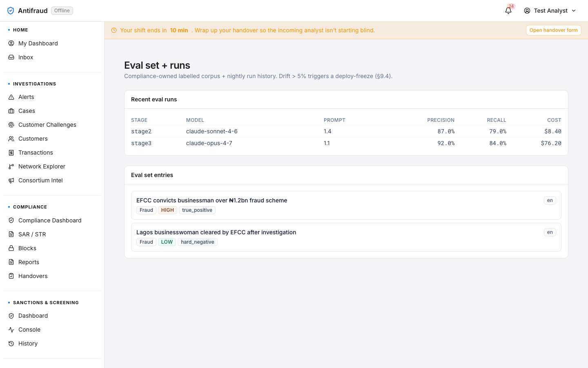588x368 pixels.
Task: Go to Consortium Intel
Action: pyautogui.click(x=52, y=180)
